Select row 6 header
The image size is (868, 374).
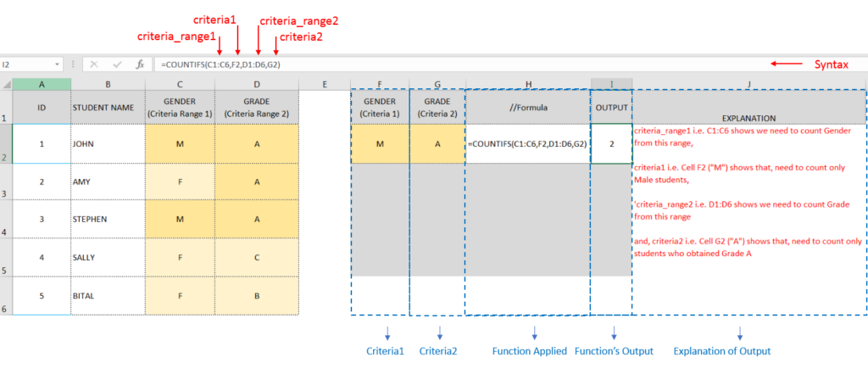[6, 296]
